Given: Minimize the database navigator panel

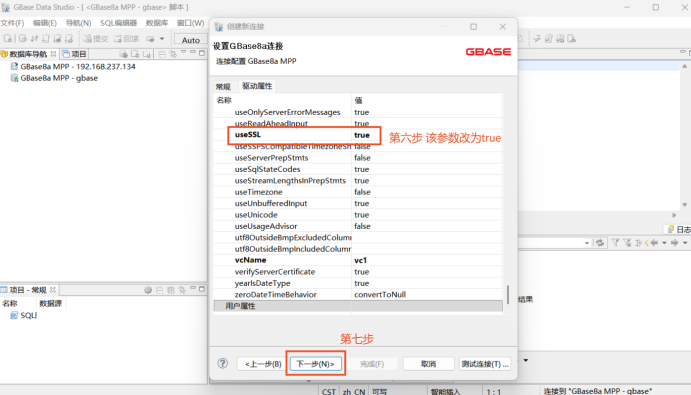Looking at the screenshot, I should point(193,52).
